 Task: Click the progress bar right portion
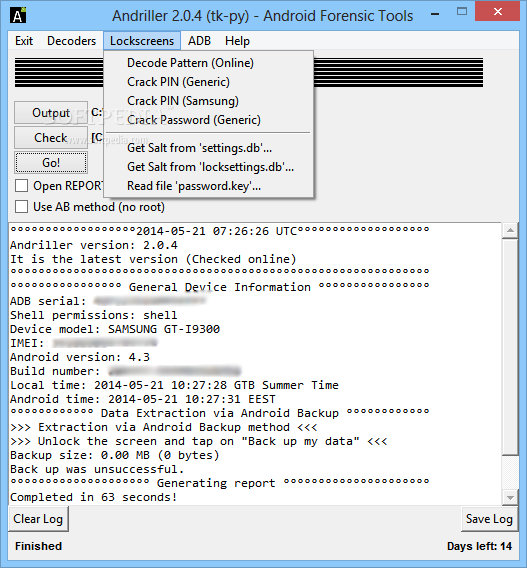398,72
